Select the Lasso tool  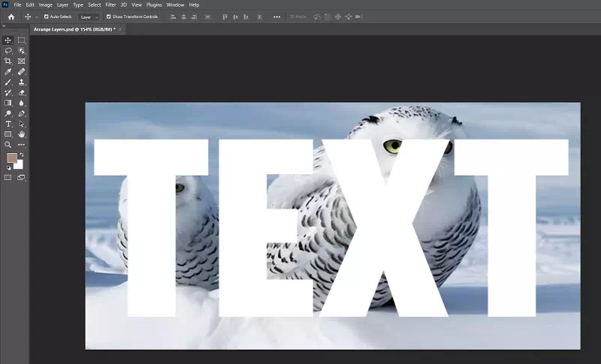(x=8, y=50)
